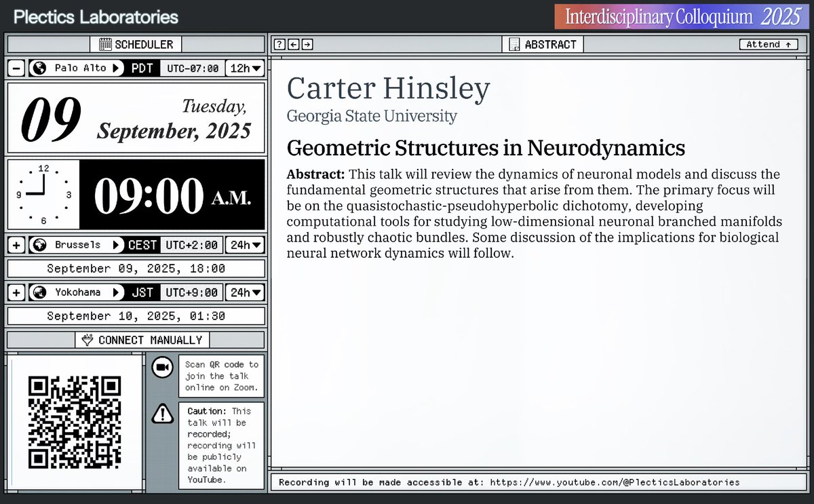The width and height of the screenshot is (814, 504).
Task: Click the PDT timezone label
Action: (x=142, y=68)
